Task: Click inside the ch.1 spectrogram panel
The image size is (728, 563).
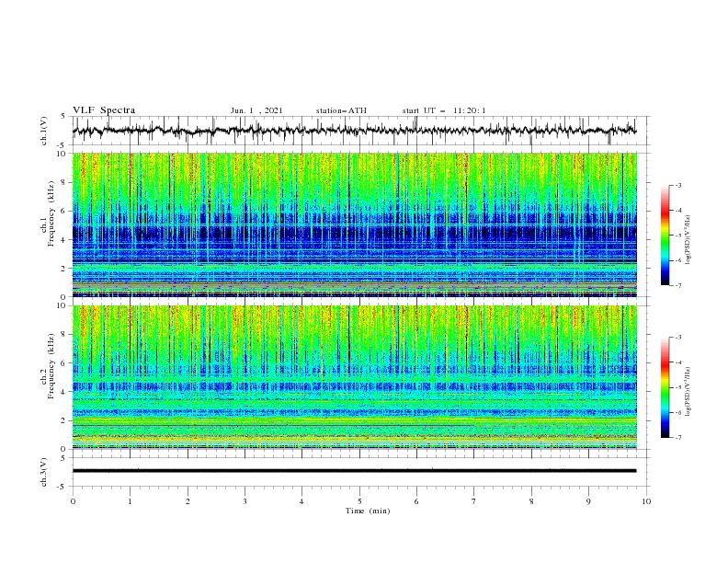Action: (x=354, y=224)
